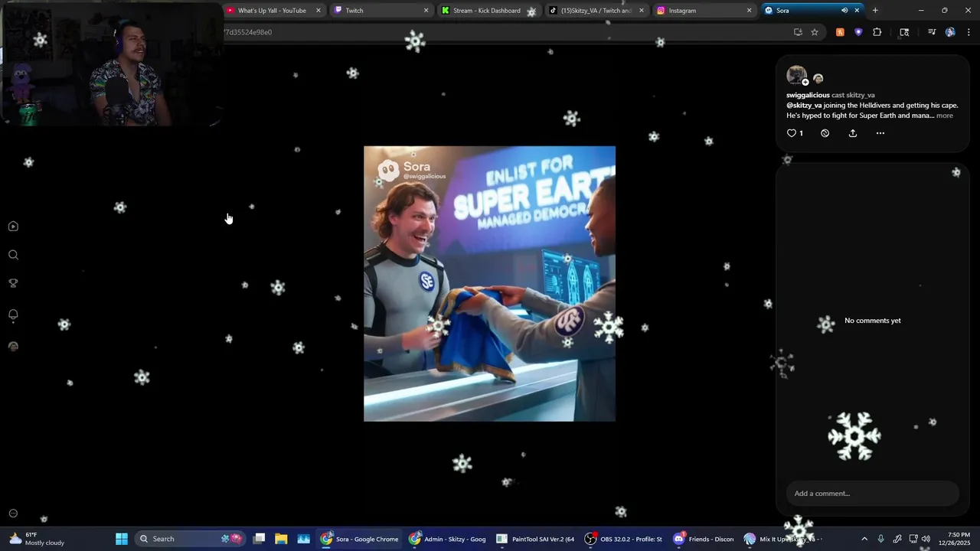Screen dimensions: 980x551
Task: Click the Add a comment field
Action: (x=872, y=494)
